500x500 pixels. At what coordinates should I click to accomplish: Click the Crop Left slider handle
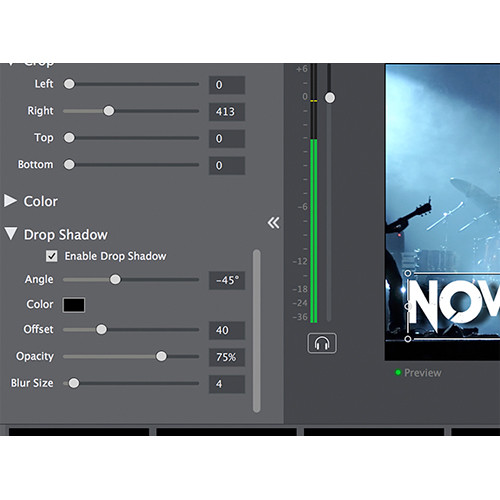(x=69, y=84)
